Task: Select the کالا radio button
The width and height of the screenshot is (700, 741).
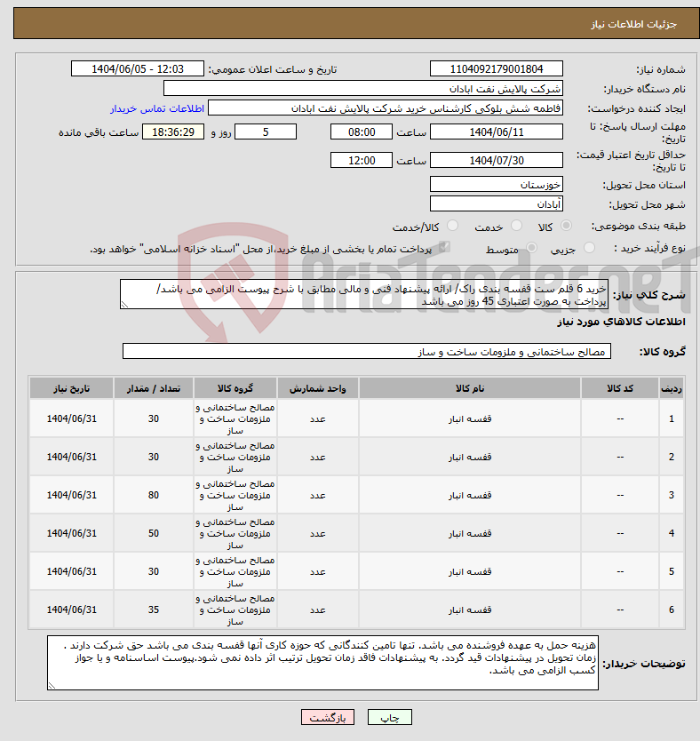Action: coord(566,226)
